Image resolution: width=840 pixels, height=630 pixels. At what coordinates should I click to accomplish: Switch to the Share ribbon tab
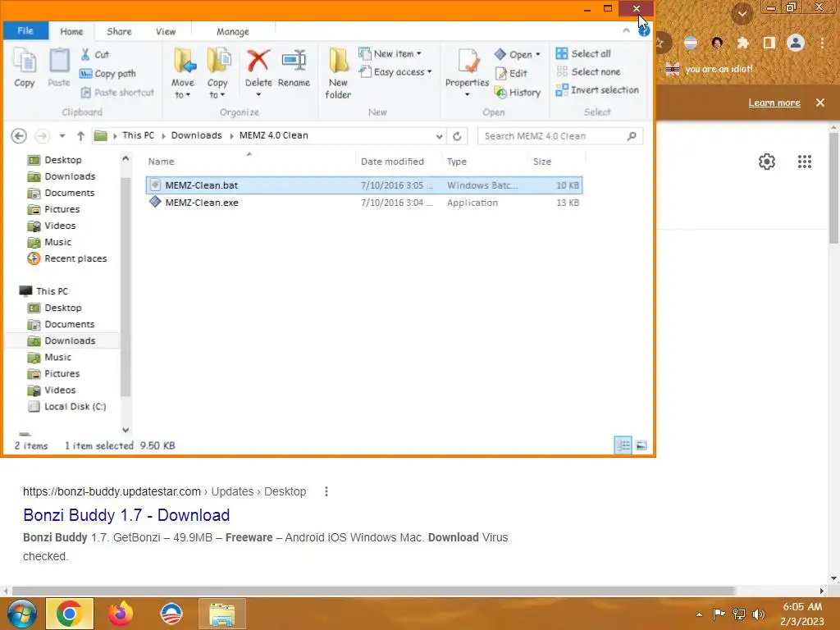tap(119, 32)
